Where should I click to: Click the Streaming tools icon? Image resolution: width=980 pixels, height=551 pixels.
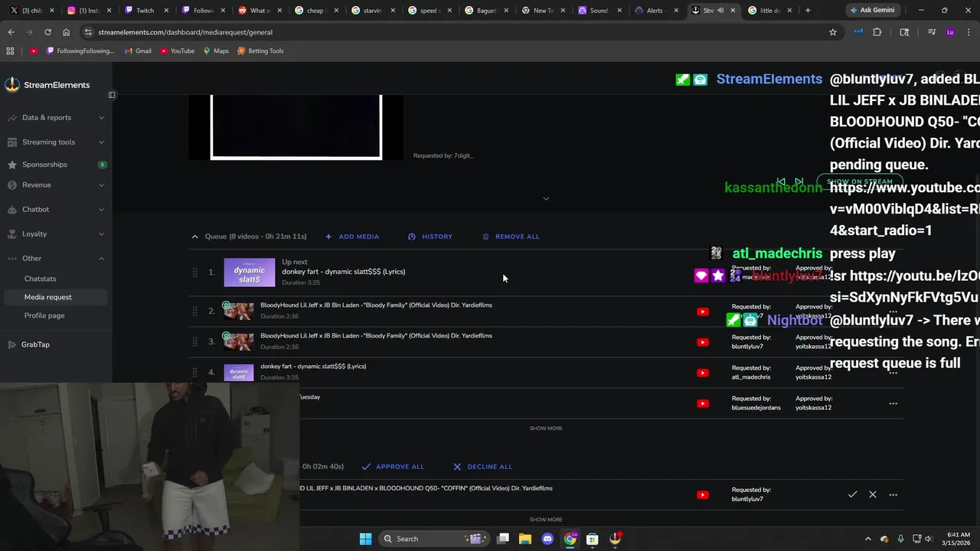click(12, 142)
